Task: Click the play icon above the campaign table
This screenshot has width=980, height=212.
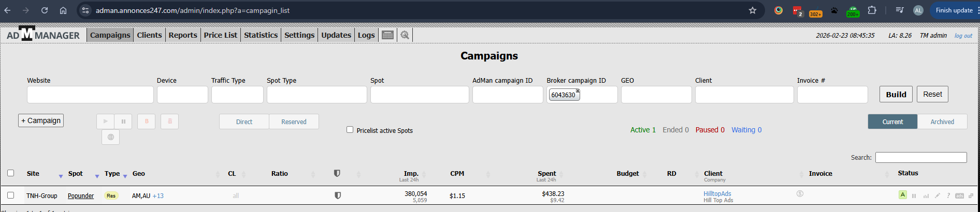Action: 105,122
